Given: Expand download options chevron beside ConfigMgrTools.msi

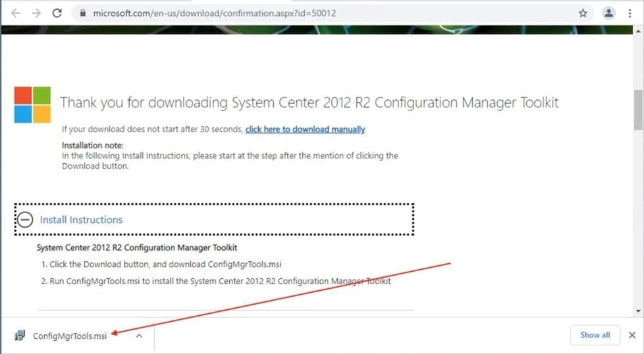Looking at the screenshot, I should click(x=139, y=336).
